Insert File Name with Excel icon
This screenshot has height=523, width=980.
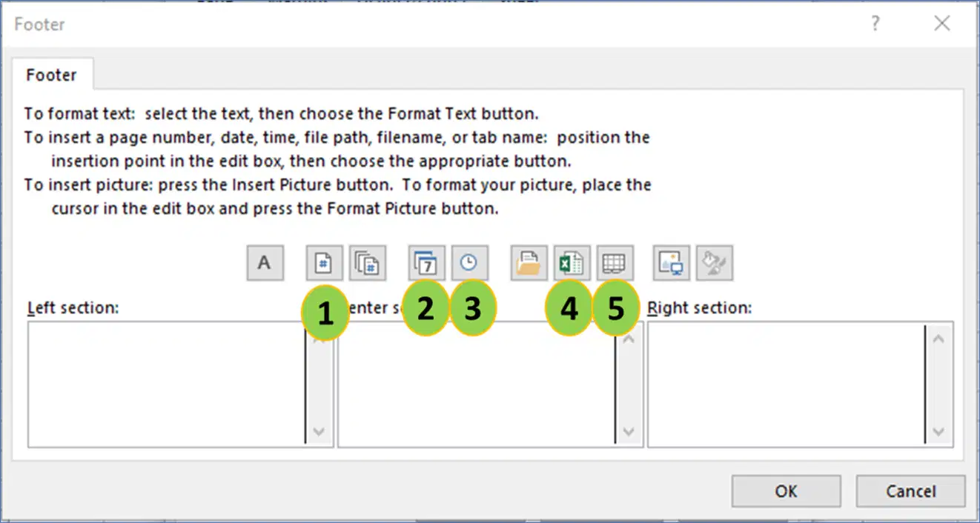click(572, 263)
